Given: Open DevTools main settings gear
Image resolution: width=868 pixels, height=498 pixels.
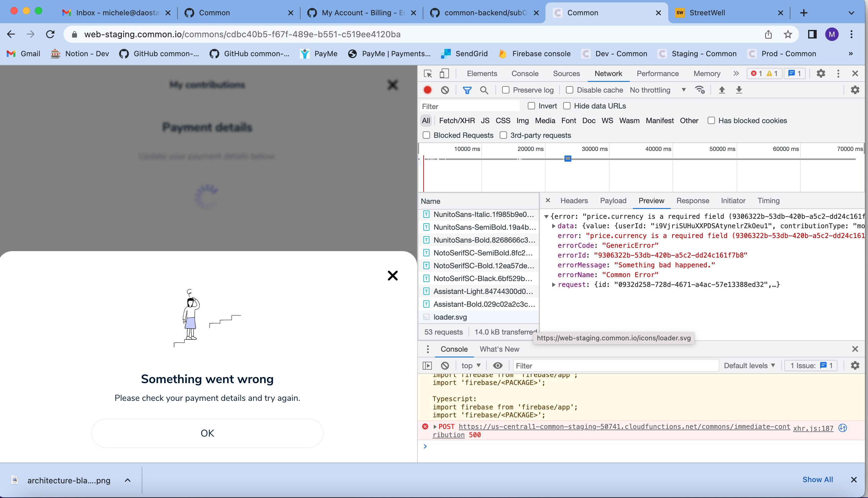Looking at the screenshot, I should click(821, 74).
